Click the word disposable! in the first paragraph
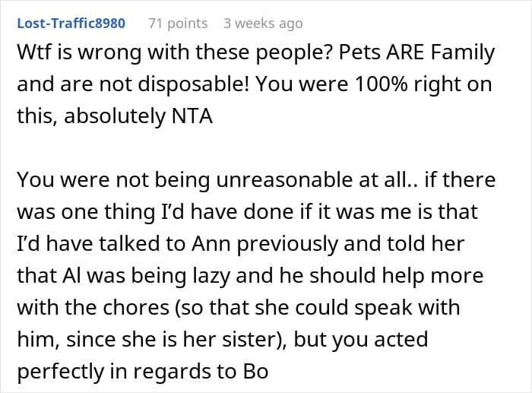532x393 pixels. coord(193,85)
